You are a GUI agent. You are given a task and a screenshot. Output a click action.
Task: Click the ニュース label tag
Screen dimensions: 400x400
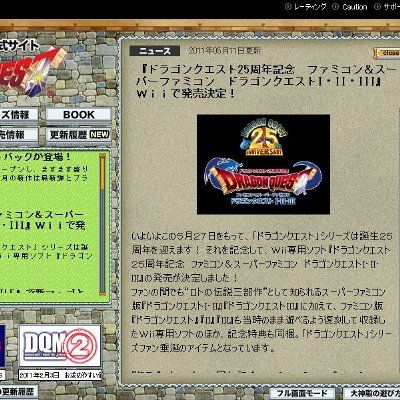(155, 51)
